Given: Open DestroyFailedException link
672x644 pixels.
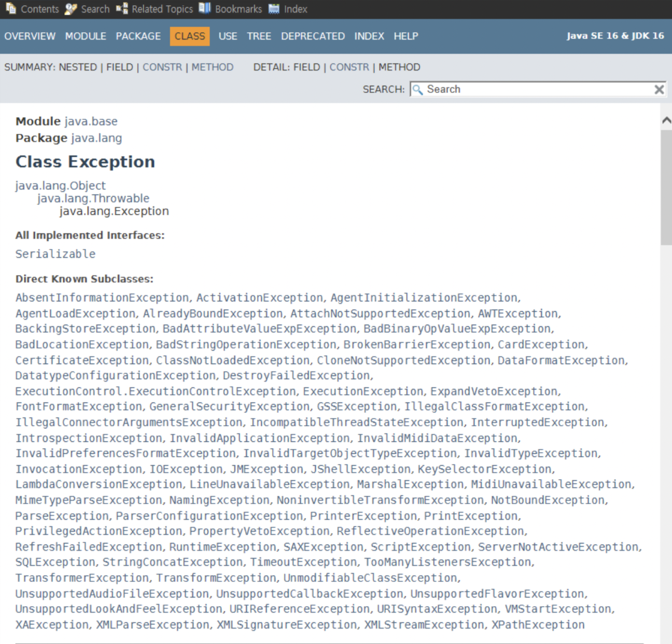Looking at the screenshot, I should click(297, 375).
